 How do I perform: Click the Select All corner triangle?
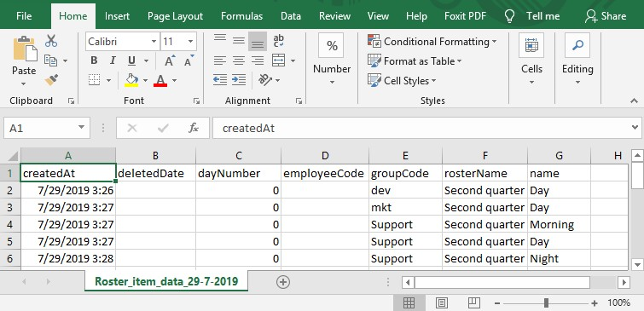point(13,156)
